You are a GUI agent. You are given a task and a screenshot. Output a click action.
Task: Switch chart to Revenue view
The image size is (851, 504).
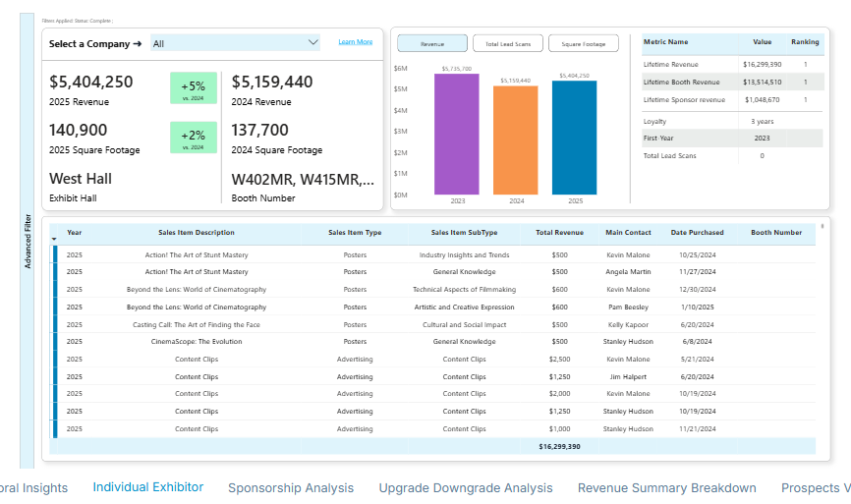click(431, 44)
